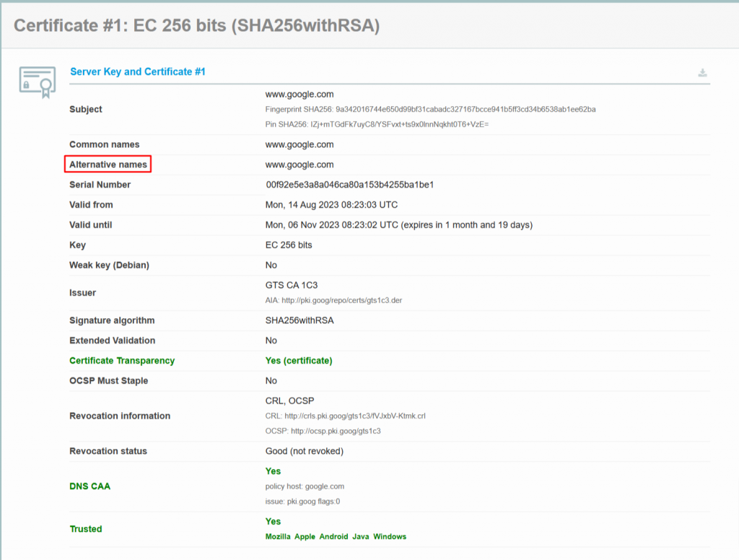This screenshot has width=739, height=560.
Task: Select the Yes value for Trusted
Action: click(273, 521)
